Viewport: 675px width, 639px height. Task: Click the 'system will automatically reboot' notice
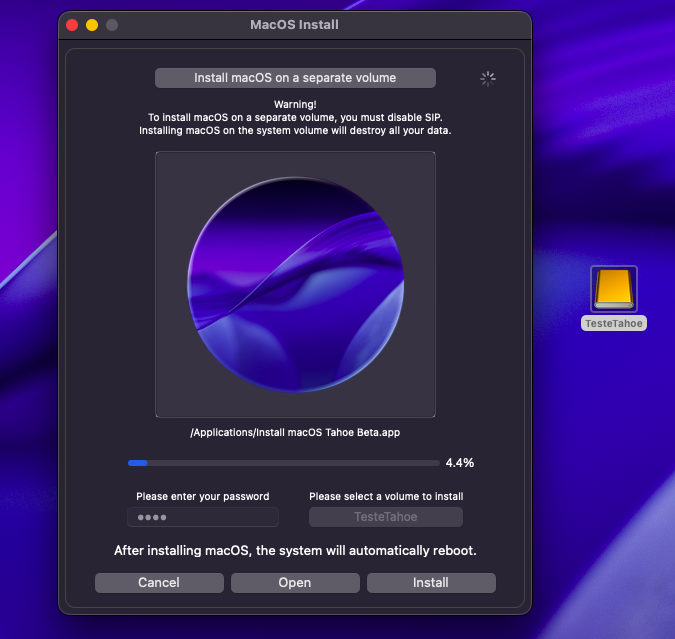click(x=295, y=551)
